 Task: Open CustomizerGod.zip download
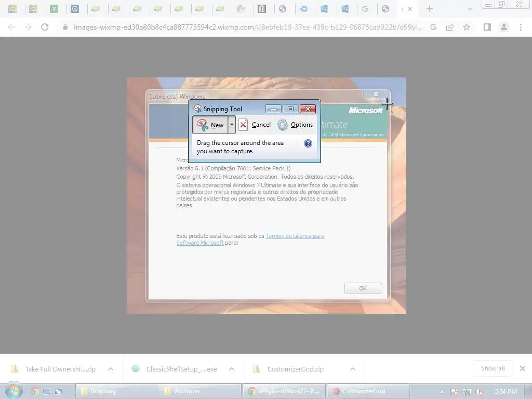(289, 369)
